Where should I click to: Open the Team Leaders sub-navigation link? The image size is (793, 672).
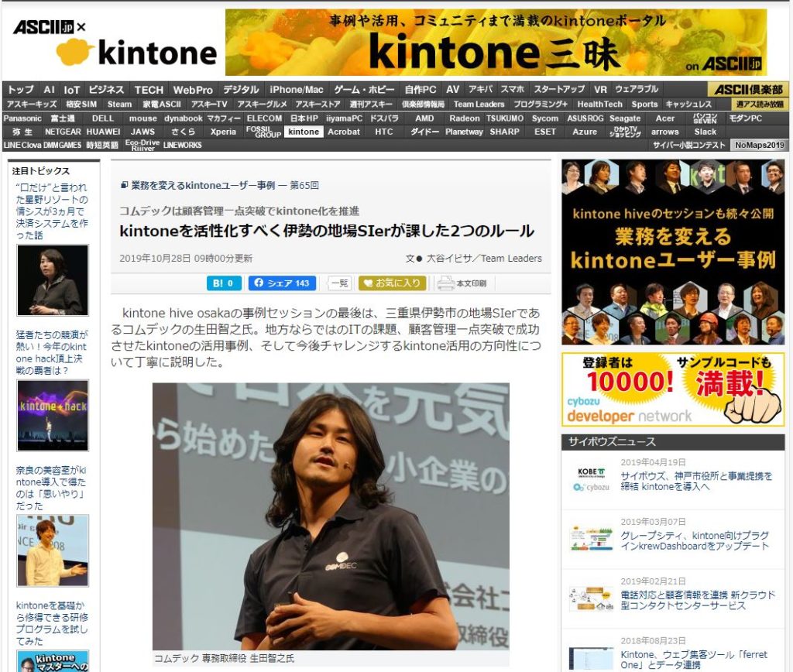[x=479, y=105]
